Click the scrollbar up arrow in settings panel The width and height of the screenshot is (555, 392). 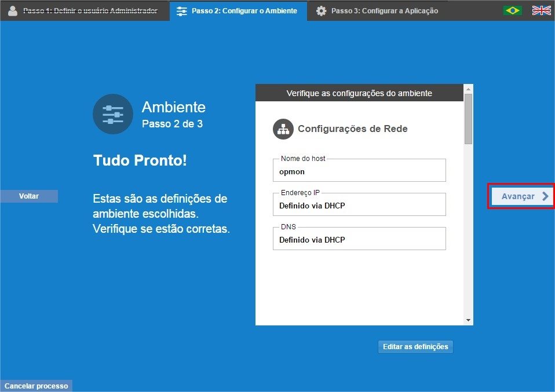coord(468,89)
